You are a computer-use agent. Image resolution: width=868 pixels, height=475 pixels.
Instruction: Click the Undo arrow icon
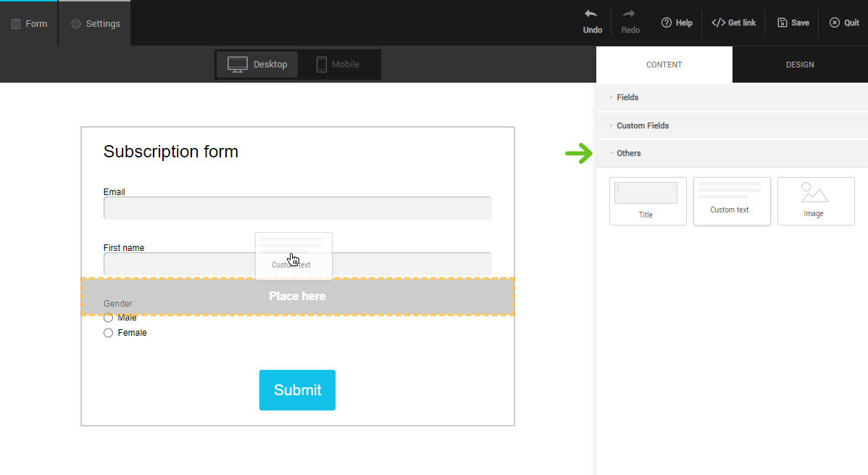(592, 15)
